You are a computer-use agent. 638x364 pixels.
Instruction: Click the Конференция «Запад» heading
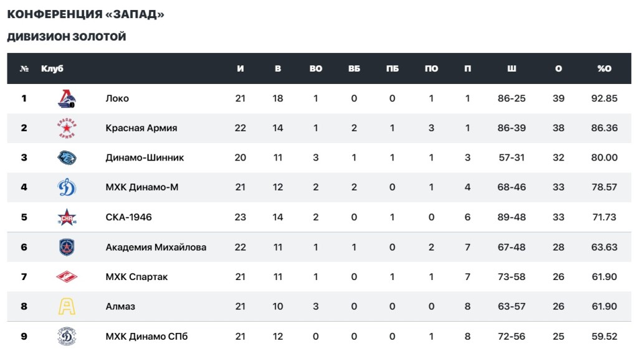click(85, 14)
